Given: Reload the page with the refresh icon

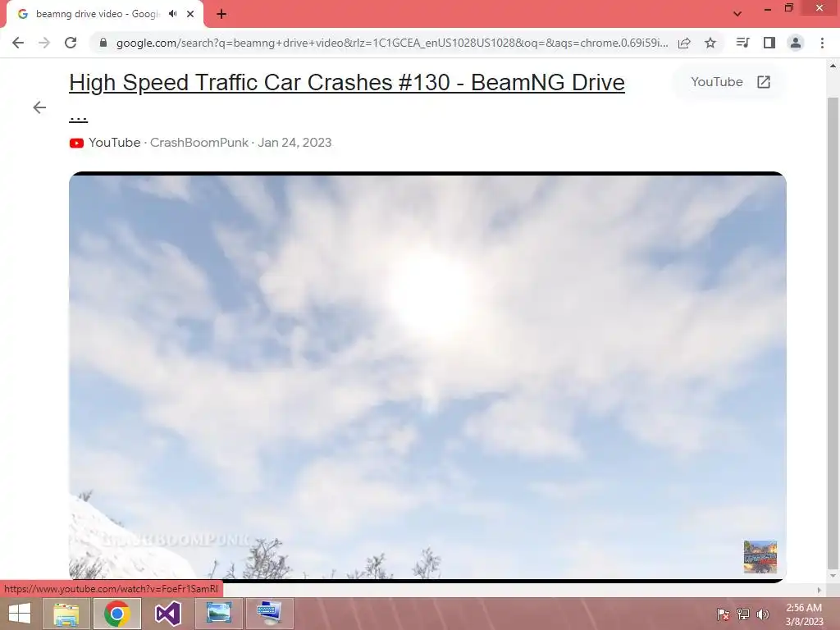Looking at the screenshot, I should (71, 43).
